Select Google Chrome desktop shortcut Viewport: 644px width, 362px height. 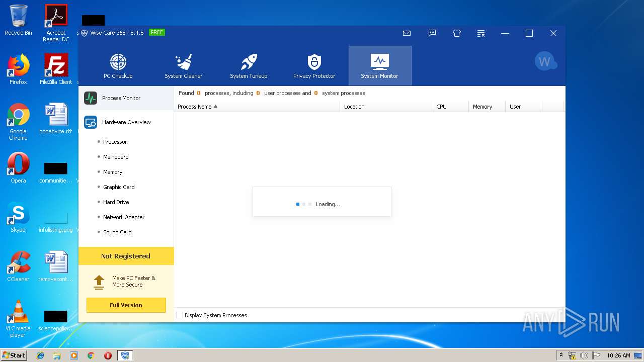click(x=18, y=122)
